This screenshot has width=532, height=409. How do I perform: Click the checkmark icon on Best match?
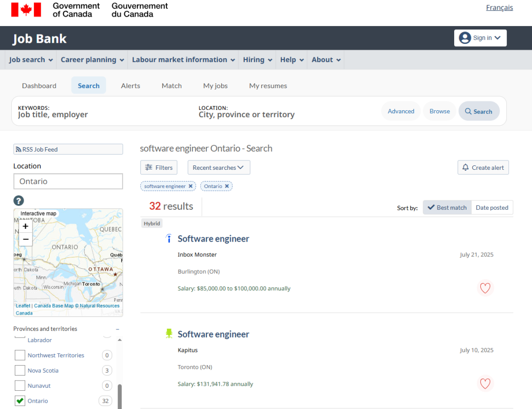coord(431,207)
